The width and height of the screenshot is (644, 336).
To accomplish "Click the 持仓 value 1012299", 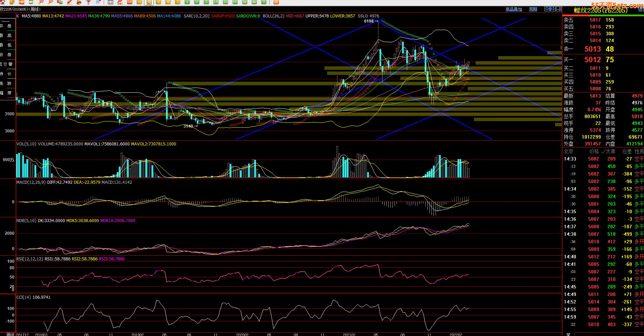I will (591, 137).
